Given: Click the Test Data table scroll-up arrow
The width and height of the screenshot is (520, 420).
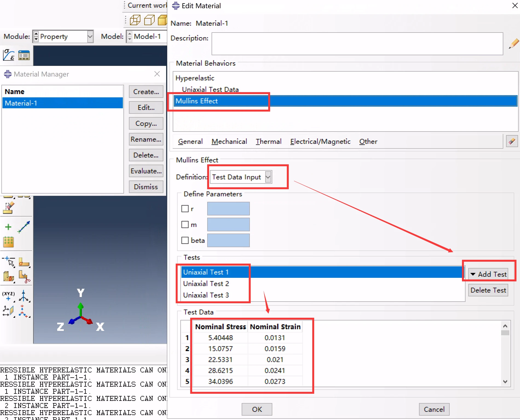Looking at the screenshot, I should (505, 326).
